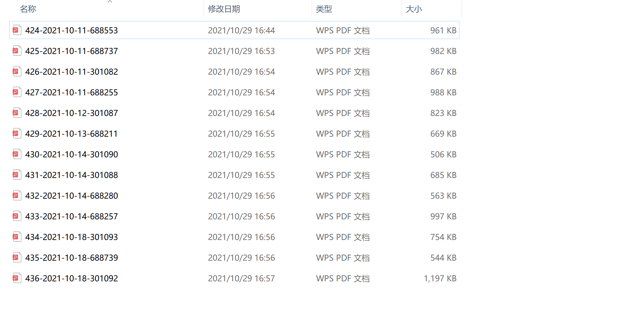Click size value 961 KB
644x318 pixels.
point(443,30)
